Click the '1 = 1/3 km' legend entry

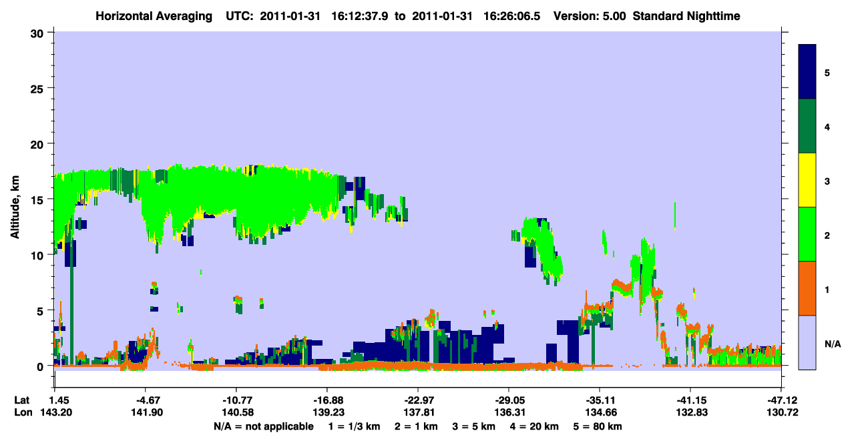click(356, 426)
